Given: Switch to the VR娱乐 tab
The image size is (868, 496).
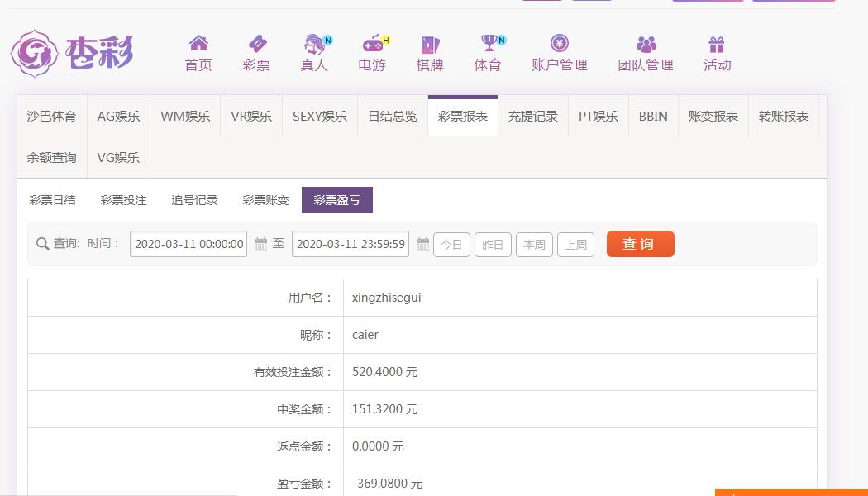Looking at the screenshot, I should click(251, 117).
